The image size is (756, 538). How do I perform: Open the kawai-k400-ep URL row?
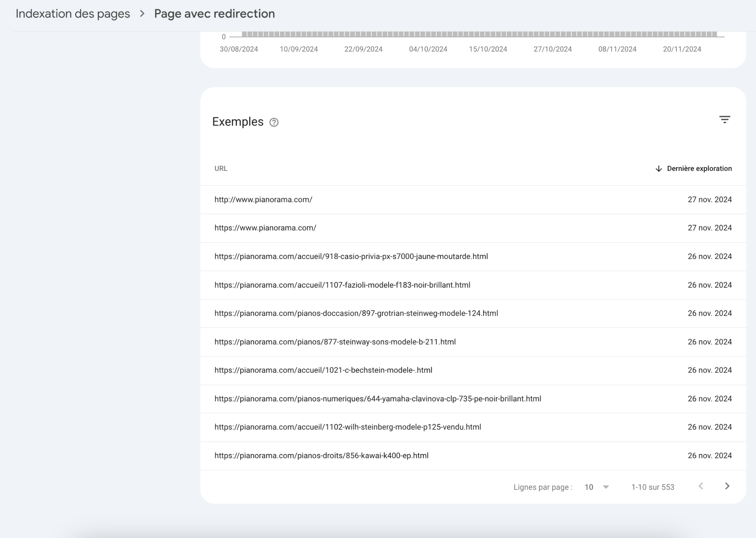click(x=321, y=456)
